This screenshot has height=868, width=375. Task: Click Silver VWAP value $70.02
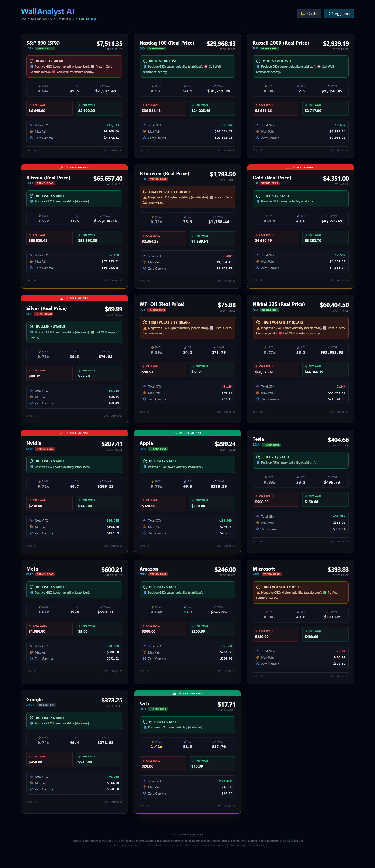(105, 357)
